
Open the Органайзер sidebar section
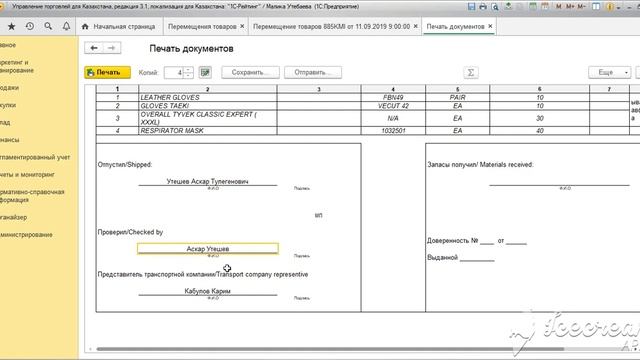click(13, 217)
